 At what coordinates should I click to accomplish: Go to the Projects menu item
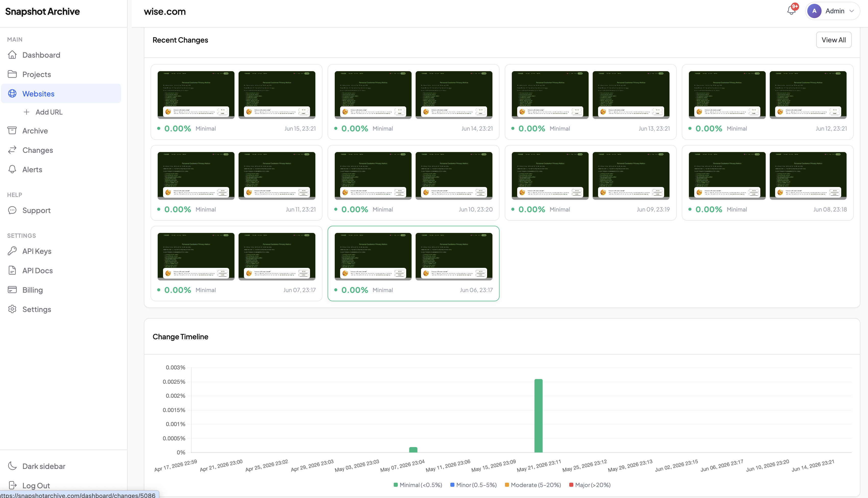click(x=61, y=74)
